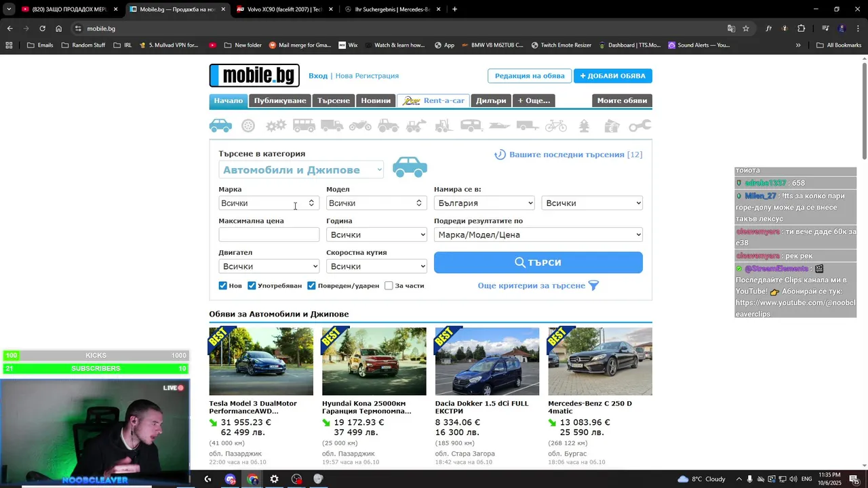Click the recent searches clock icon
Screen dimensions: 868x488
500,155
